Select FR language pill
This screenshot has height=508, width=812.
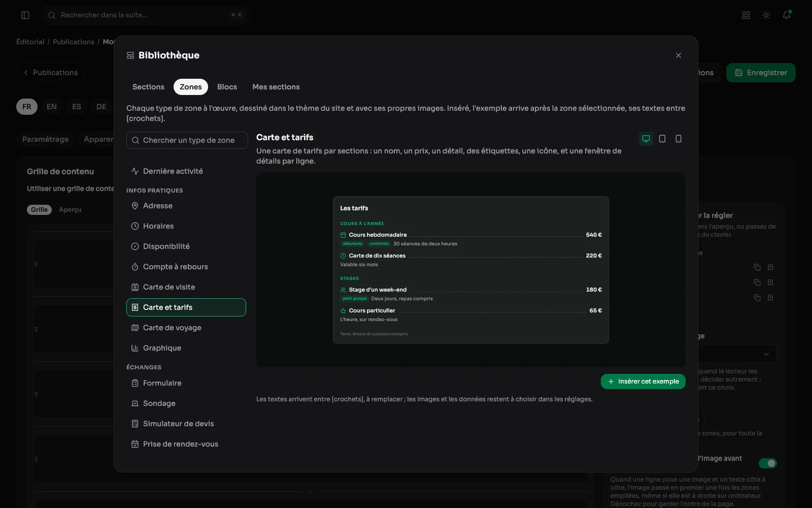click(27, 107)
